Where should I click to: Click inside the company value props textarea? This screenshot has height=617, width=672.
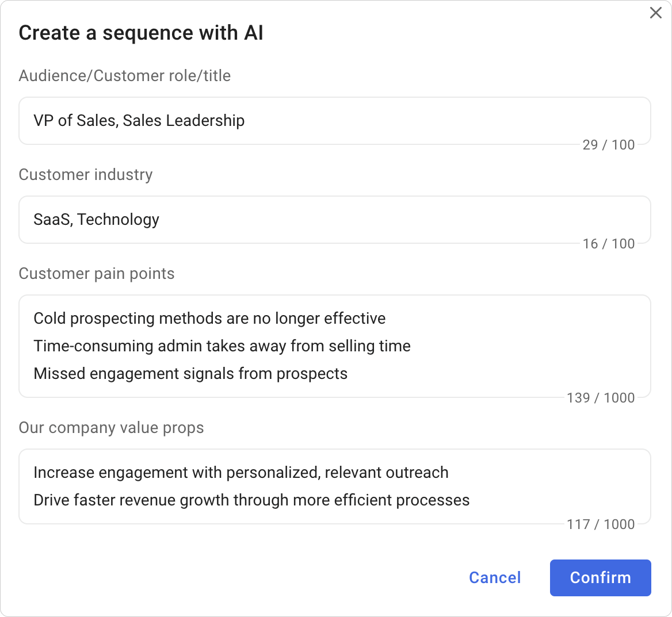click(334, 486)
